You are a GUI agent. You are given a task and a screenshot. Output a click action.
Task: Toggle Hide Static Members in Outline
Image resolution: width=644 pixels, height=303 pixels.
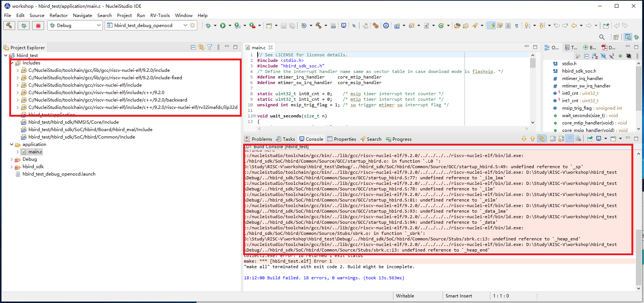point(612,56)
